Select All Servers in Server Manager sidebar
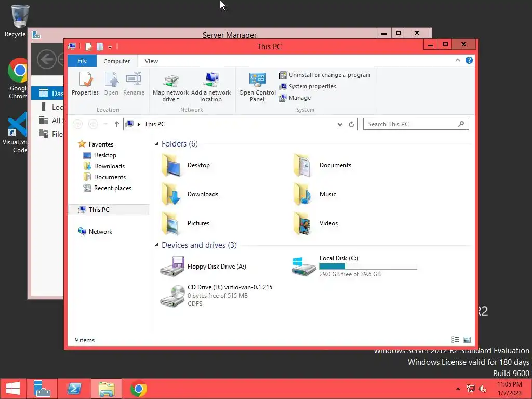Viewport: 532px width, 399px height. point(51,121)
